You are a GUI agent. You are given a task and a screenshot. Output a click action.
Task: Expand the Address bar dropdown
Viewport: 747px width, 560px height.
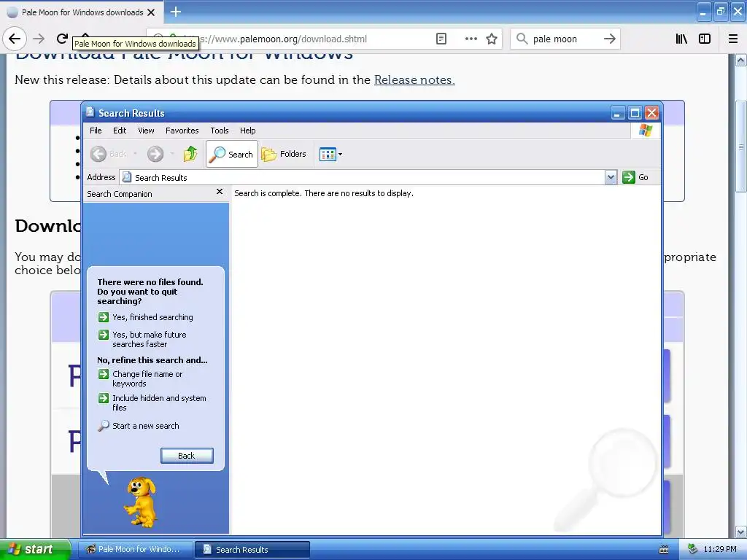[x=611, y=177]
